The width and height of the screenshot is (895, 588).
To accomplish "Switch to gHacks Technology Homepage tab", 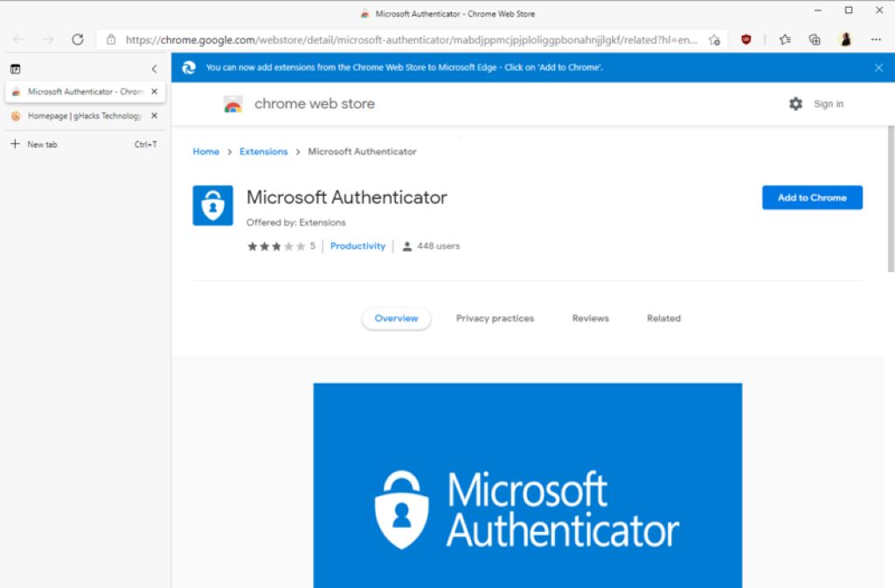I will (x=83, y=115).
